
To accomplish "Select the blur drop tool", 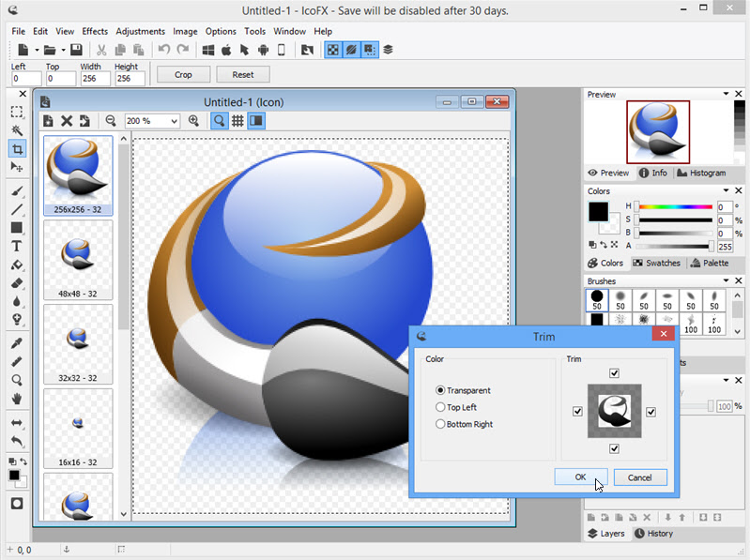I will pos(17,301).
